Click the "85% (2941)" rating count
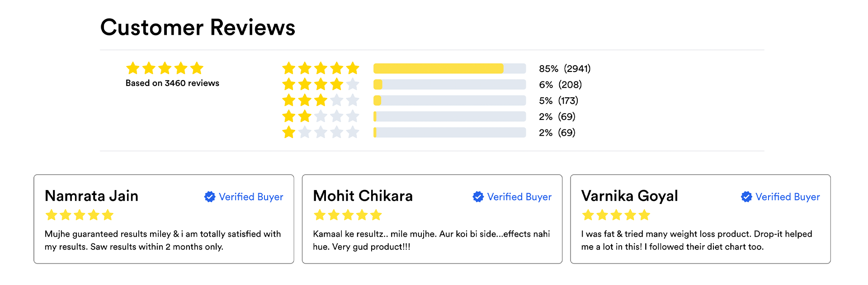This screenshot has width=868, height=285. [565, 69]
